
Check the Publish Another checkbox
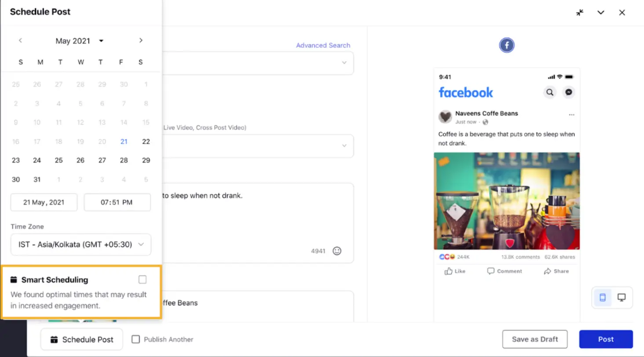click(136, 339)
